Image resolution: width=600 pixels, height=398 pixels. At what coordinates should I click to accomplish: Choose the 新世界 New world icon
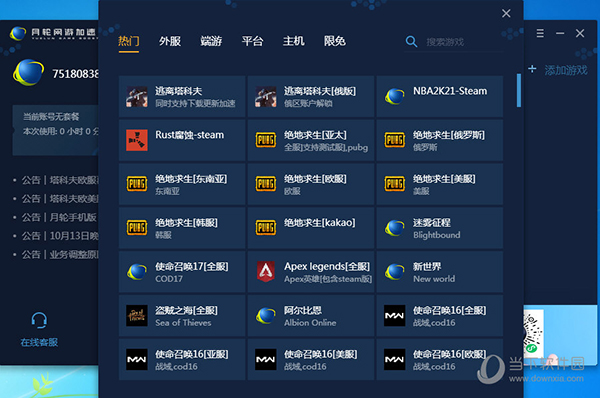click(395, 272)
